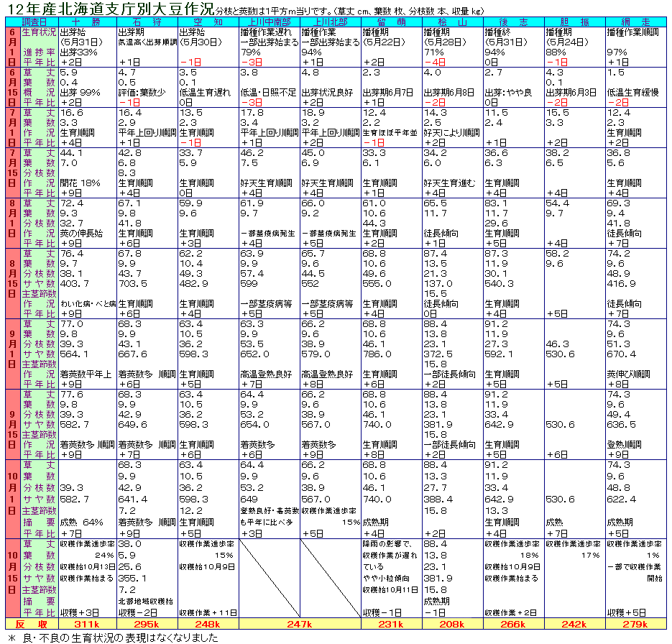Click the 莢の伸長始 cell
Image resolution: width=672 pixels, height=644 pixels.
(x=81, y=234)
